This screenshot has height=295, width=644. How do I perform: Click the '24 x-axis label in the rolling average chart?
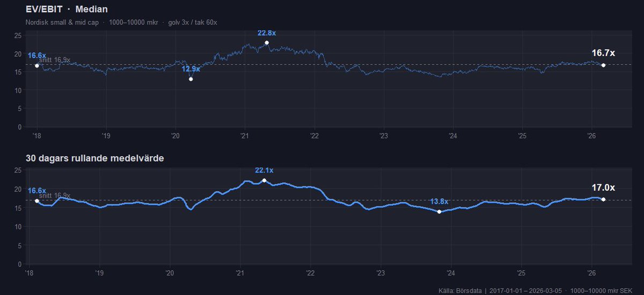click(x=451, y=273)
